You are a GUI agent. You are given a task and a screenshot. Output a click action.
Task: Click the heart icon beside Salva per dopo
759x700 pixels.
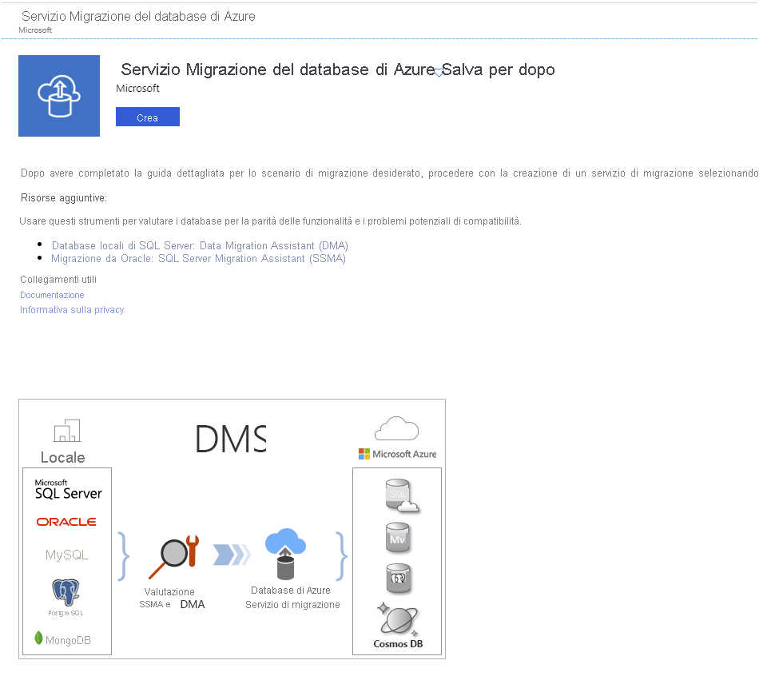click(x=438, y=73)
